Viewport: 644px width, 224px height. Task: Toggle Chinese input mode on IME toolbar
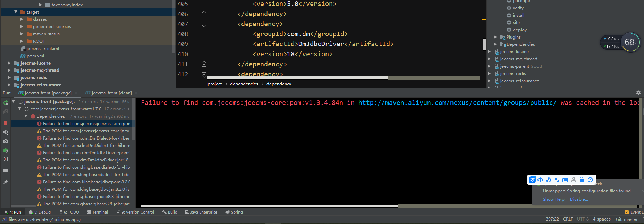tap(540, 180)
